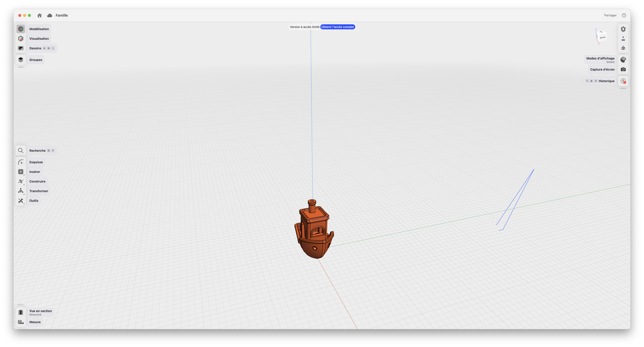Screen dimensions: 644x347
Task: Open the Construire tool icon
Action: click(x=21, y=181)
